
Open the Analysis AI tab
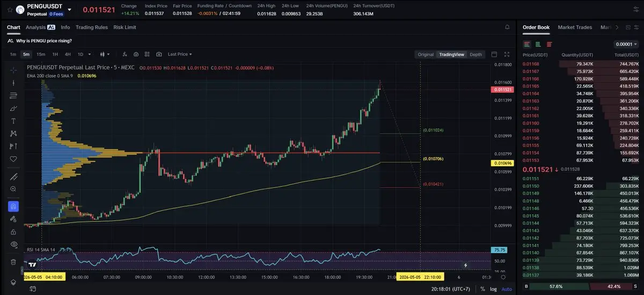coord(40,27)
